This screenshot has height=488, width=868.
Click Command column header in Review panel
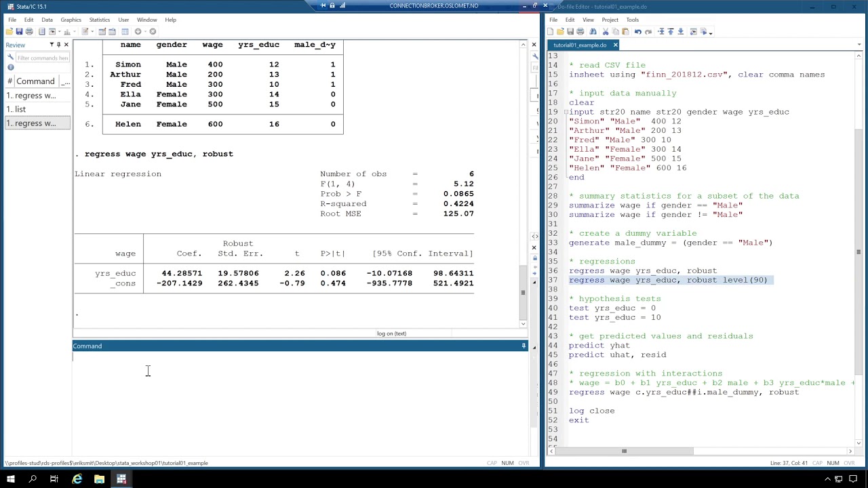coord(35,81)
